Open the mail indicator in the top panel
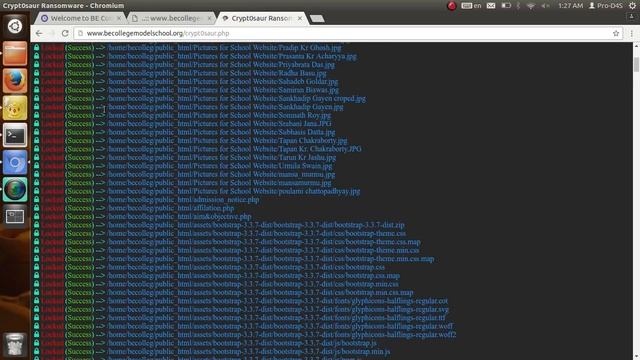The width and height of the screenshot is (640, 360). [x=491, y=6]
